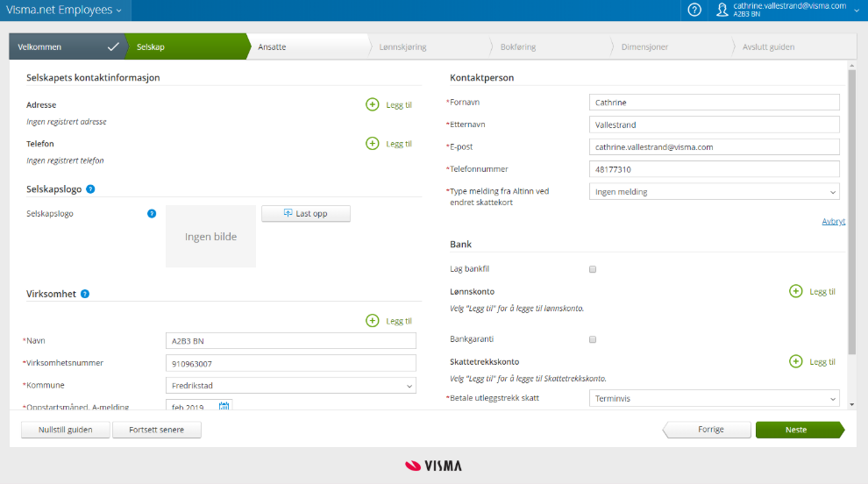Image resolution: width=868 pixels, height=484 pixels.
Task: Click the E-post input field
Action: pos(714,146)
